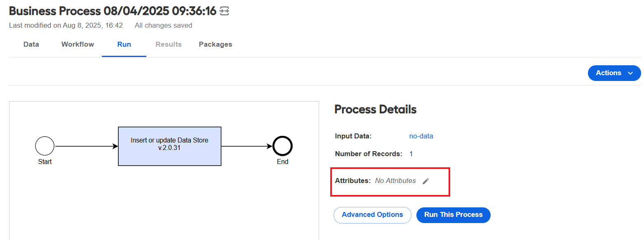The width and height of the screenshot is (644, 240).
Task: Click the Advanced Options button
Action: 372,215
